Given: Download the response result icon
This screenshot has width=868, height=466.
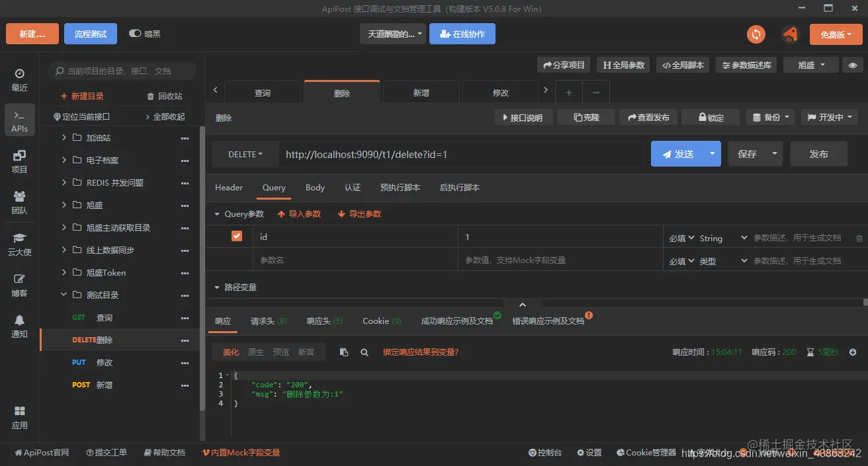Looking at the screenshot, I should pyautogui.click(x=853, y=352).
